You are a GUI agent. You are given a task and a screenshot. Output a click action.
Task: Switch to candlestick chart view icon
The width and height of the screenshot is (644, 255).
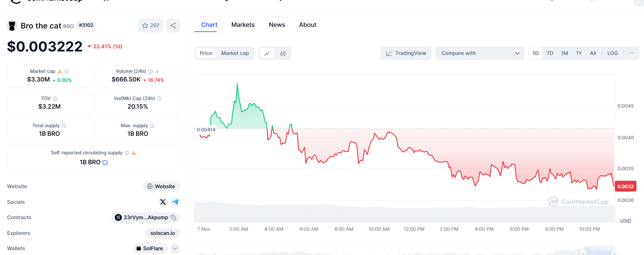point(283,53)
